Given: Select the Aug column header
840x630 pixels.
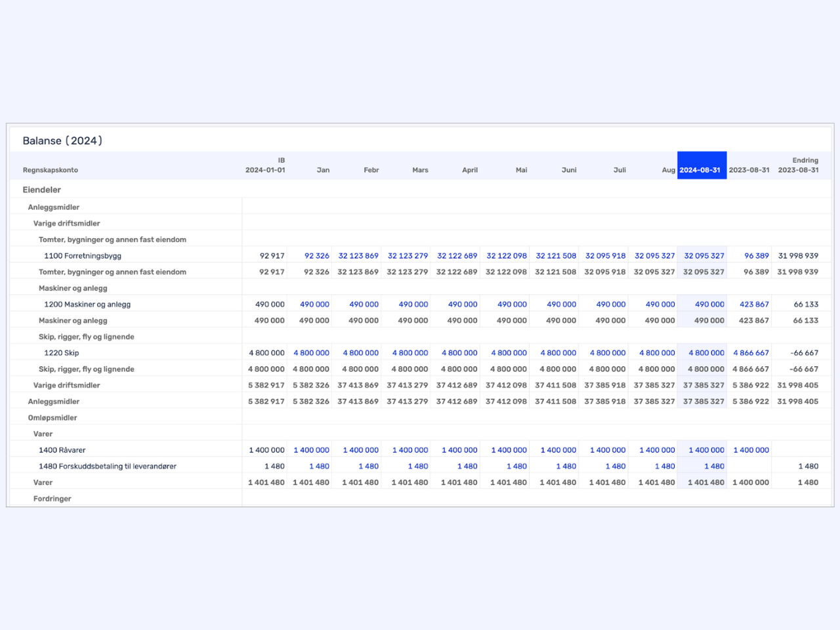Looking at the screenshot, I should [668, 170].
